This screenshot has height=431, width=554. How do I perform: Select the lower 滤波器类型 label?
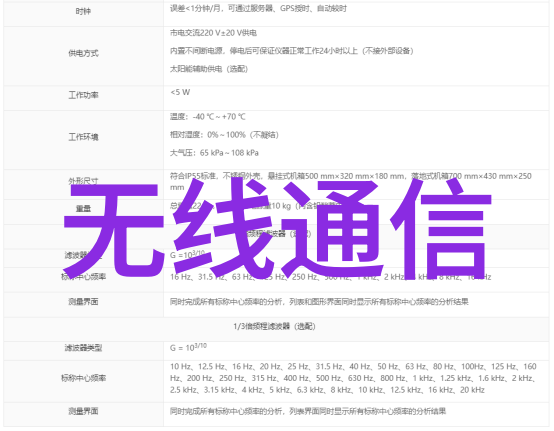tap(83, 348)
